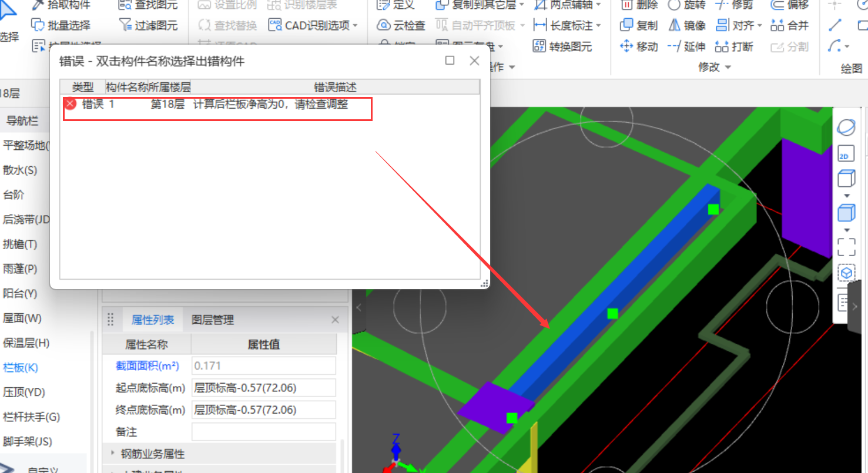Open the arc tool dropdown arrow
The height and width of the screenshot is (473, 868).
tap(847, 46)
